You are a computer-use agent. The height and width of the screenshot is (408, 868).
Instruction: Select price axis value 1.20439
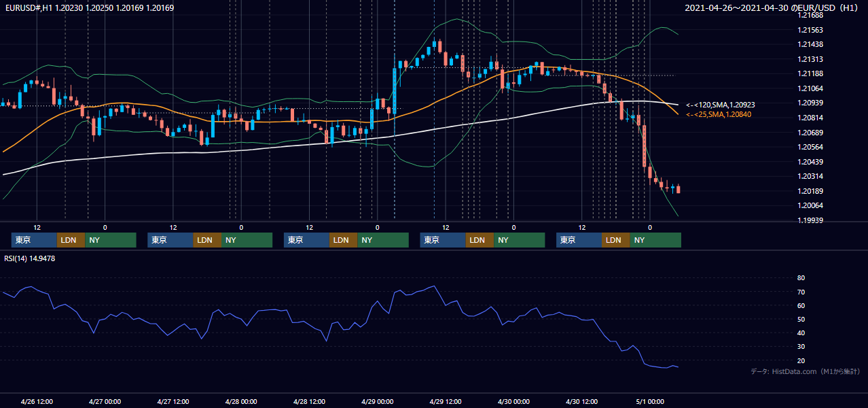point(810,162)
